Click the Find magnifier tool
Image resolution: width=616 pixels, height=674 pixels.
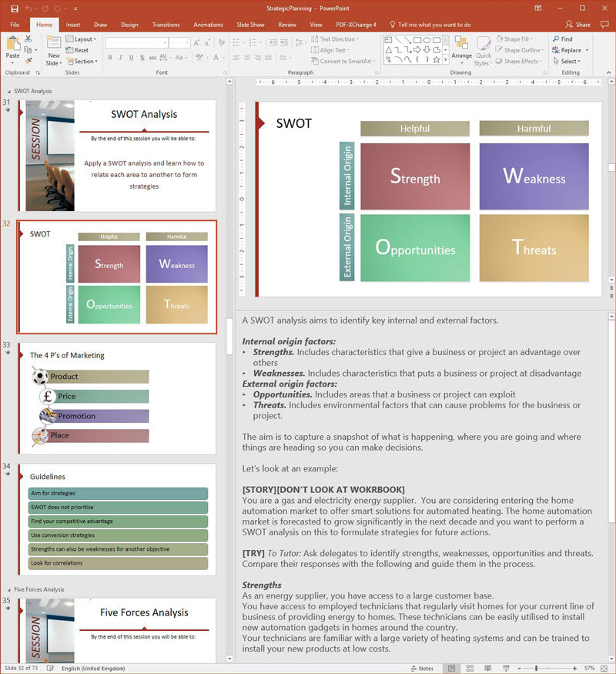point(563,39)
